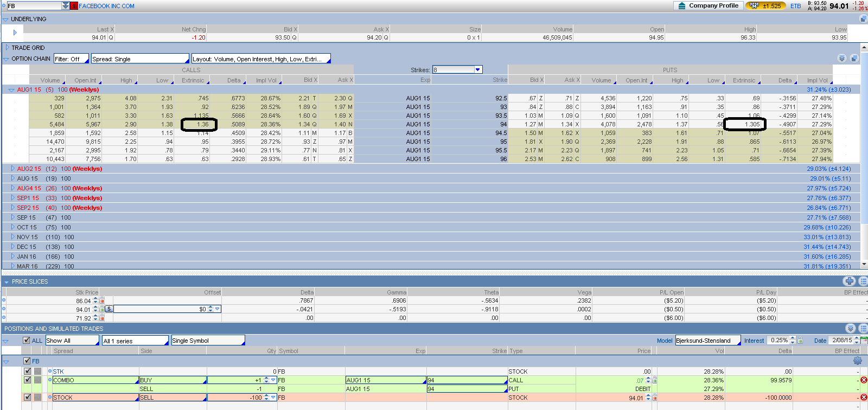Open the Strikes count dropdown
The image size is (868, 410).
tap(477, 70)
